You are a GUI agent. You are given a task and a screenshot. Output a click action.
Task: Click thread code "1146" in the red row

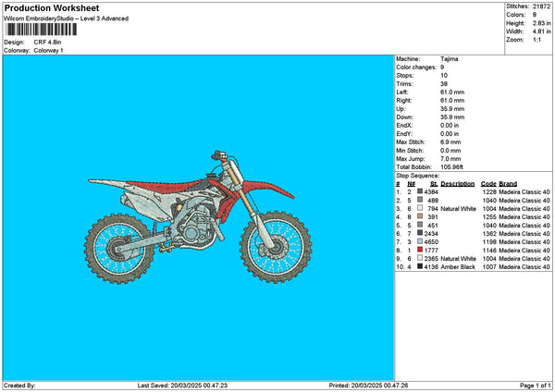pos(489,251)
